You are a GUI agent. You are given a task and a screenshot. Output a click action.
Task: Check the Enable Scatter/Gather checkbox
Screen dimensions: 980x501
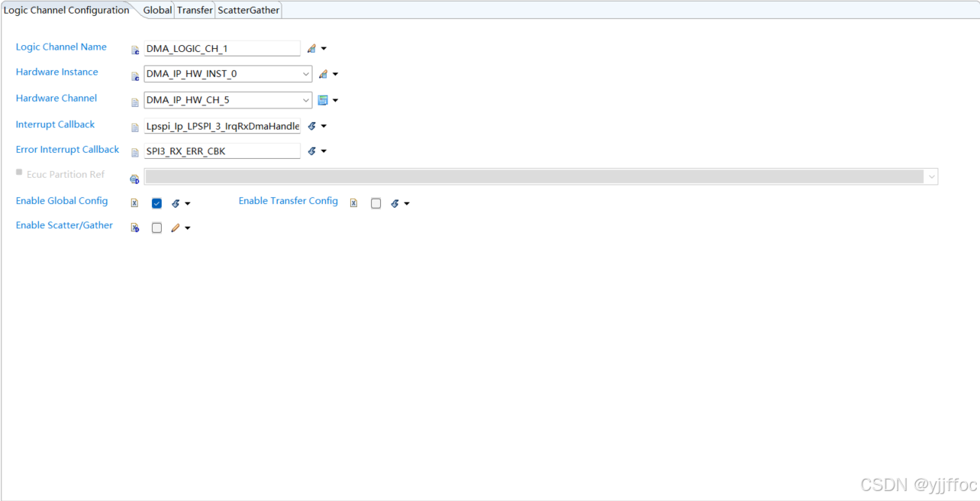[156, 228]
